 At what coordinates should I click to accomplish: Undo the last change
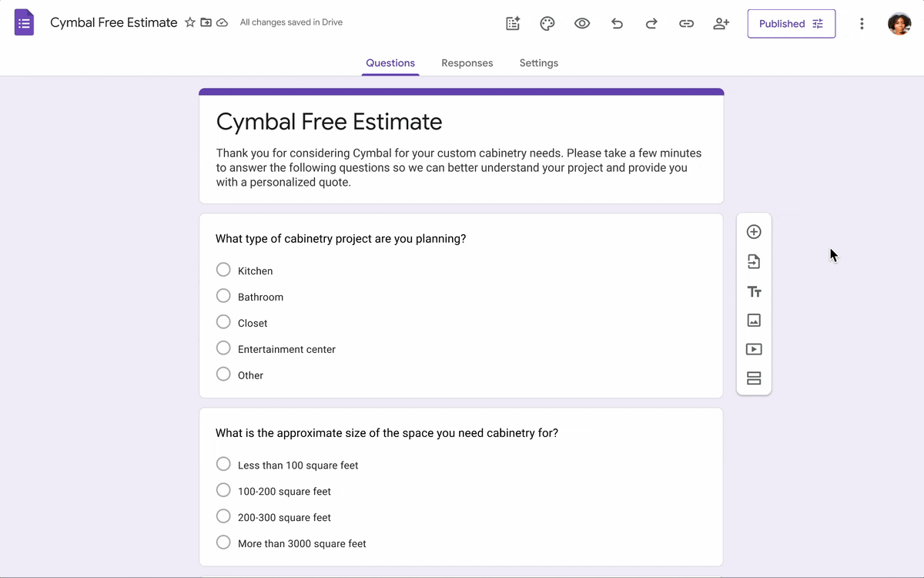tap(617, 23)
